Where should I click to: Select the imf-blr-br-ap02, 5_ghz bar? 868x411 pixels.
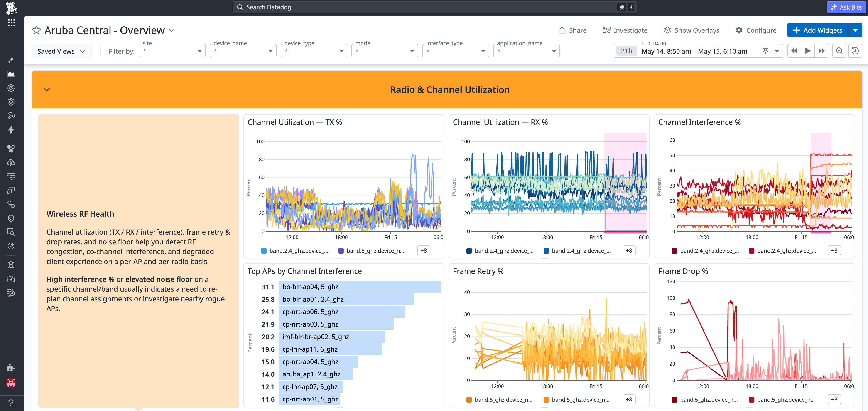point(331,337)
